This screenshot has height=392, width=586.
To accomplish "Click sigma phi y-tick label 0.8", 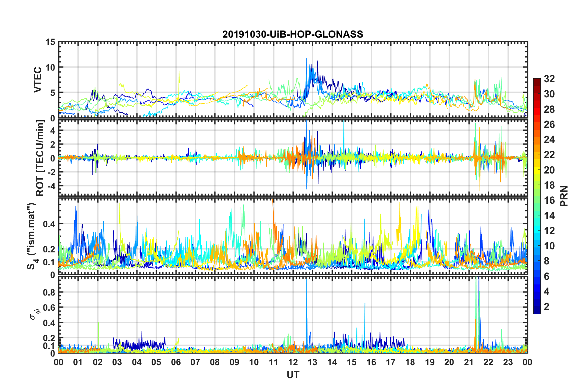I will pos(49,292).
